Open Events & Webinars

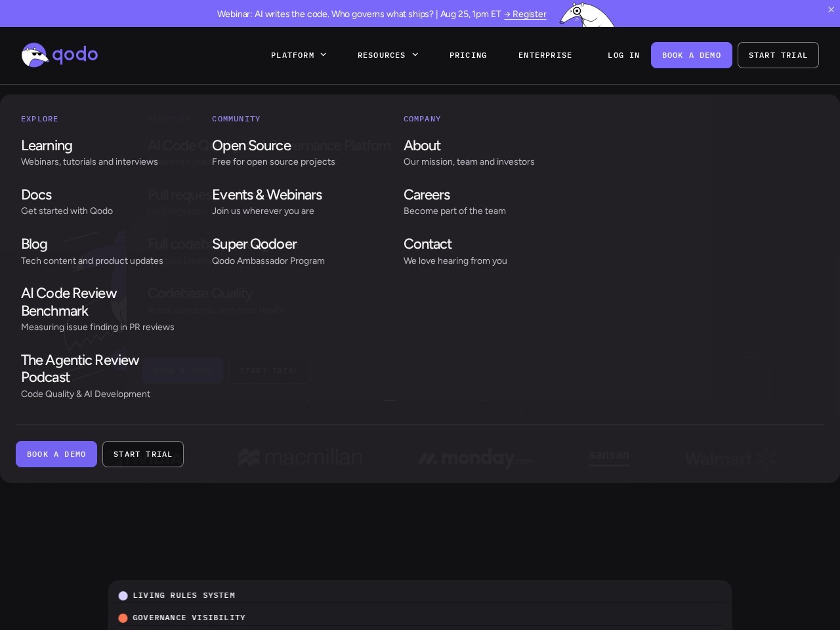[x=267, y=195]
